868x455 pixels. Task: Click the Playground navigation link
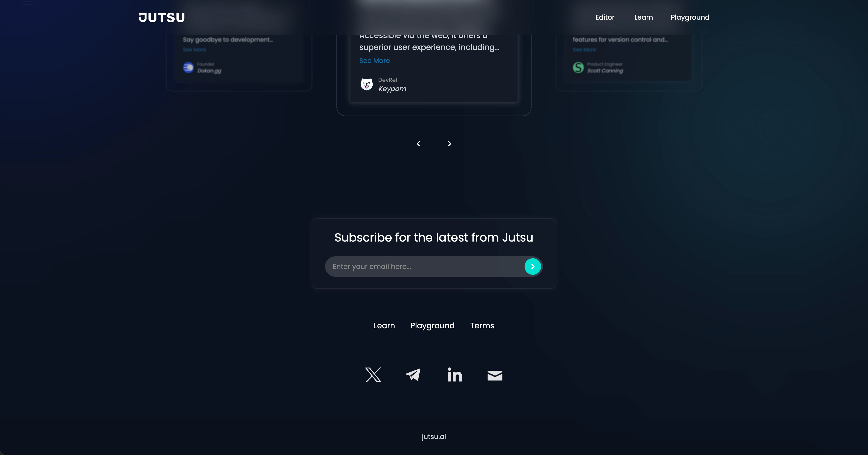pos(690,17)
